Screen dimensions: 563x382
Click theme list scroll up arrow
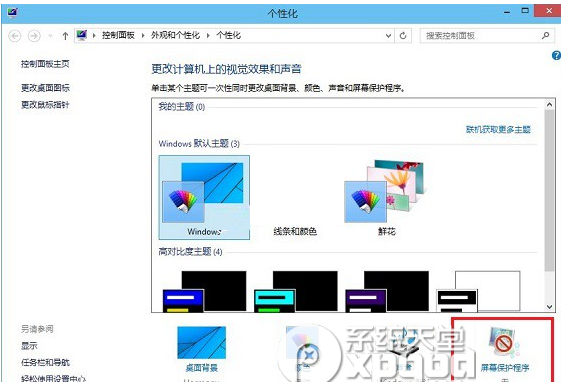tap(549, 104)
